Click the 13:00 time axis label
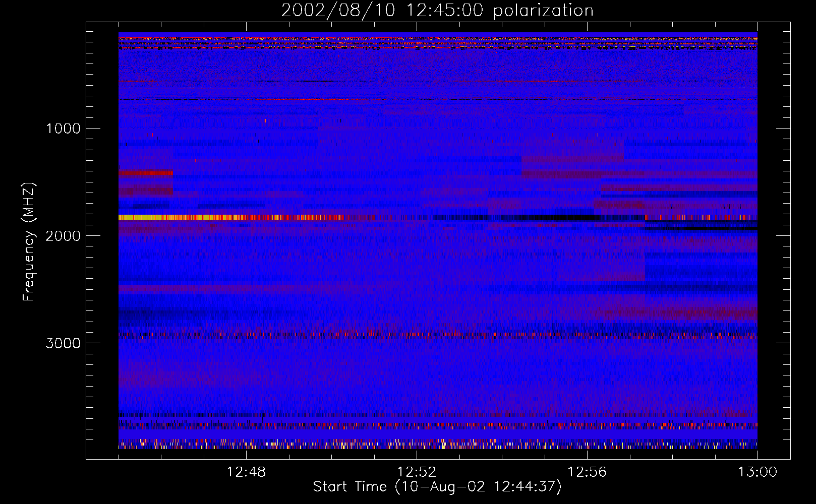 [757, 472]
